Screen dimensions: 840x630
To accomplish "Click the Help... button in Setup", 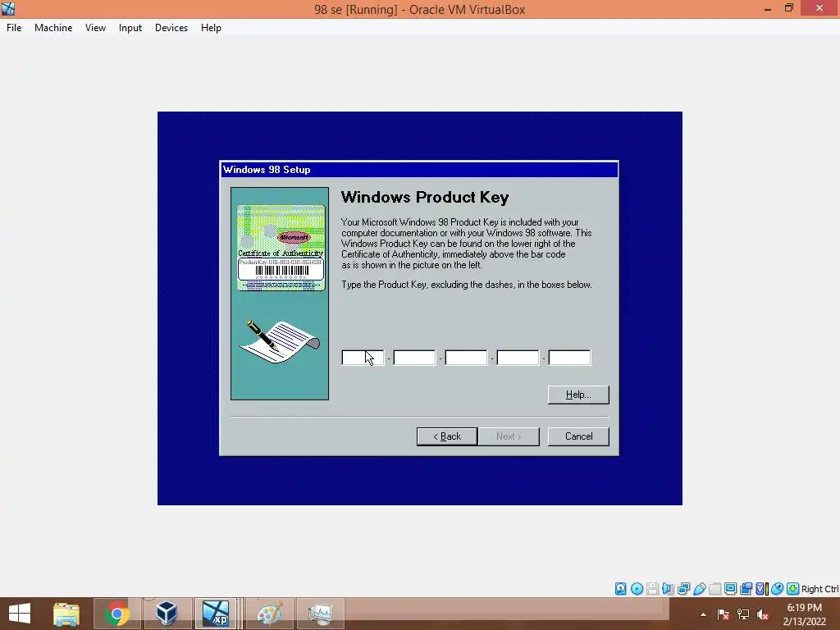I will coord(578,395).
